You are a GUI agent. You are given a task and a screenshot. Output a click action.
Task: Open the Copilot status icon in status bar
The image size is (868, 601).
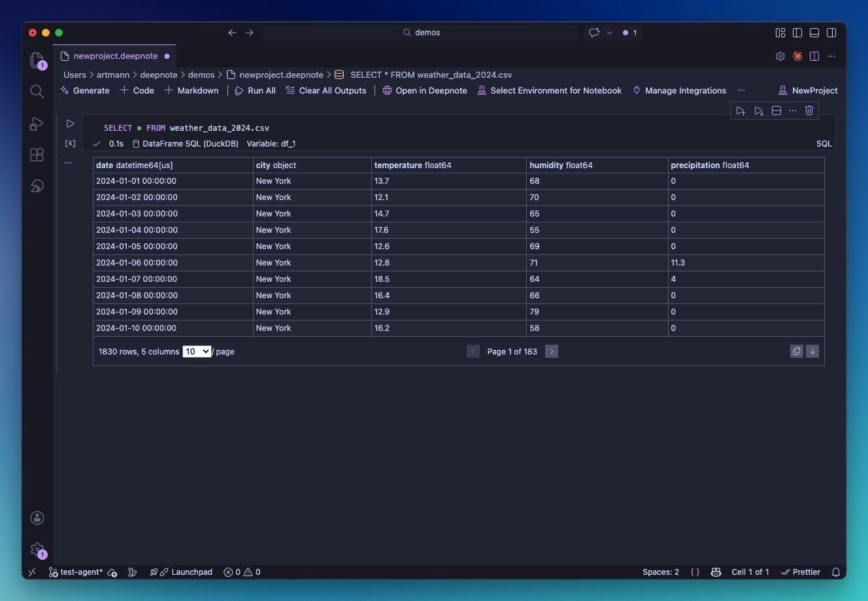[716, 572]
